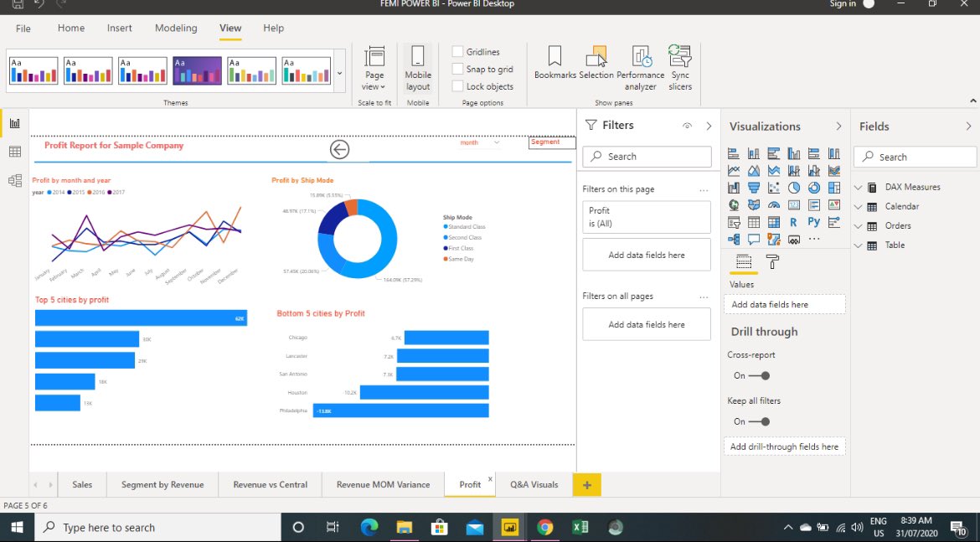Toggle the Keep all filters switch
Viewport: 980px width, 542px height.
point(760,421)
